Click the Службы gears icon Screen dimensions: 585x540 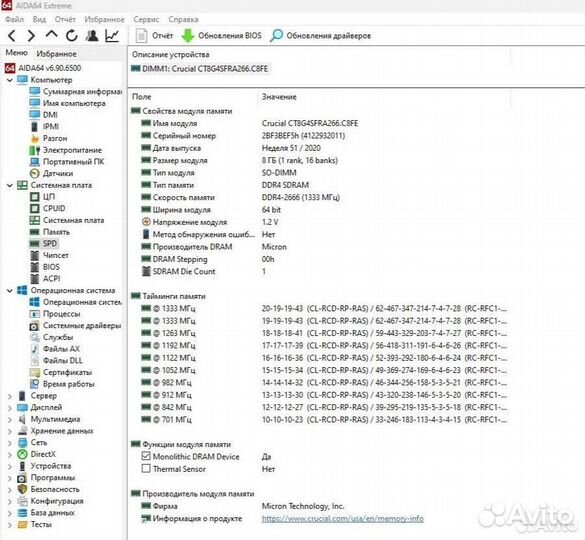[35, 337]
